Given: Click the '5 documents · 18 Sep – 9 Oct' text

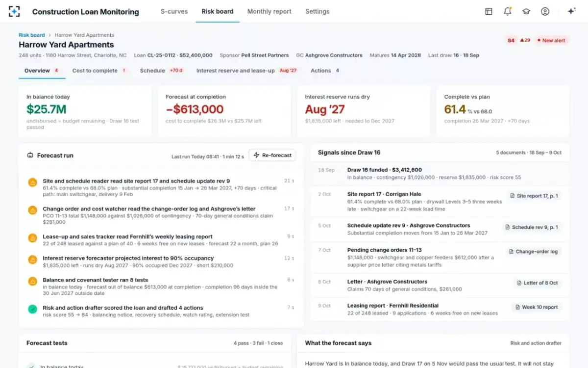Looking at the screenshot, I should (x=529, y=153).
